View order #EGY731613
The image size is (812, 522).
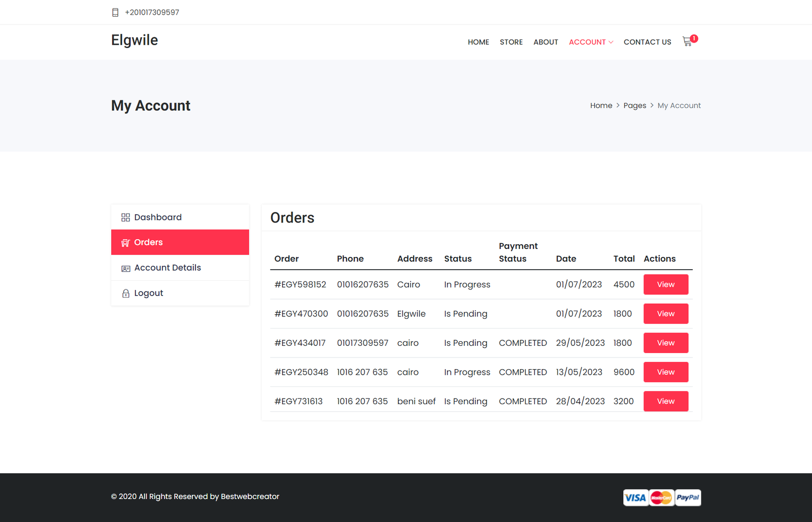coord(665,401)
